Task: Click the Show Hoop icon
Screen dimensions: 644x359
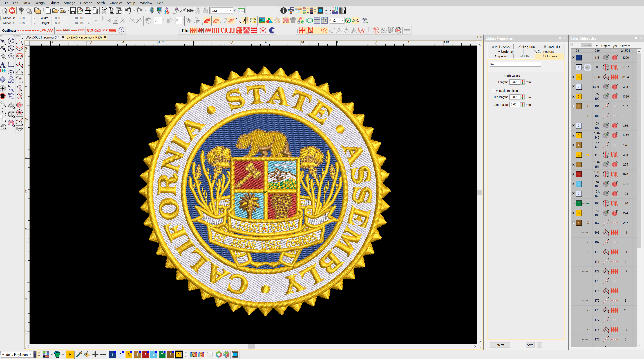Action: click(309, 21)
